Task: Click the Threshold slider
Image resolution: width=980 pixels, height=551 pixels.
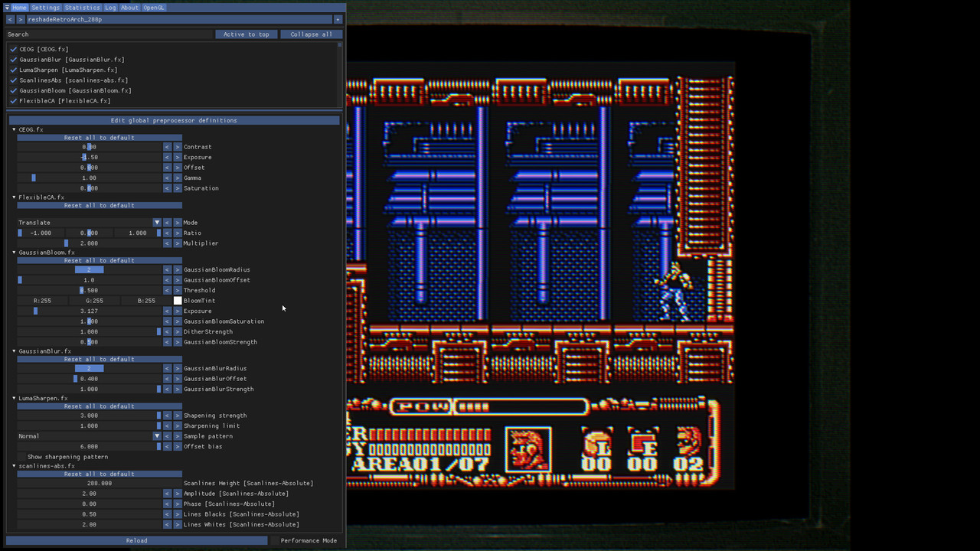Action: [x=90, y=291]
